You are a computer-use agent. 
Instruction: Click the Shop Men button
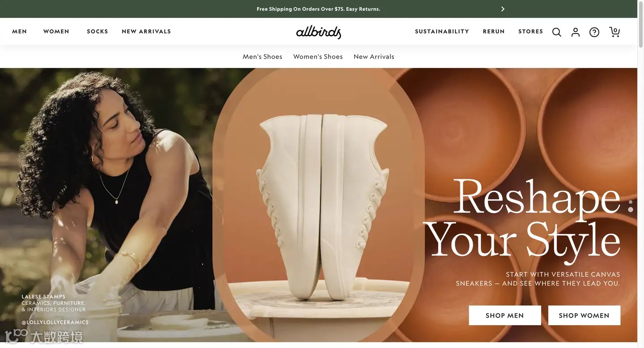(x=505, y=315)
